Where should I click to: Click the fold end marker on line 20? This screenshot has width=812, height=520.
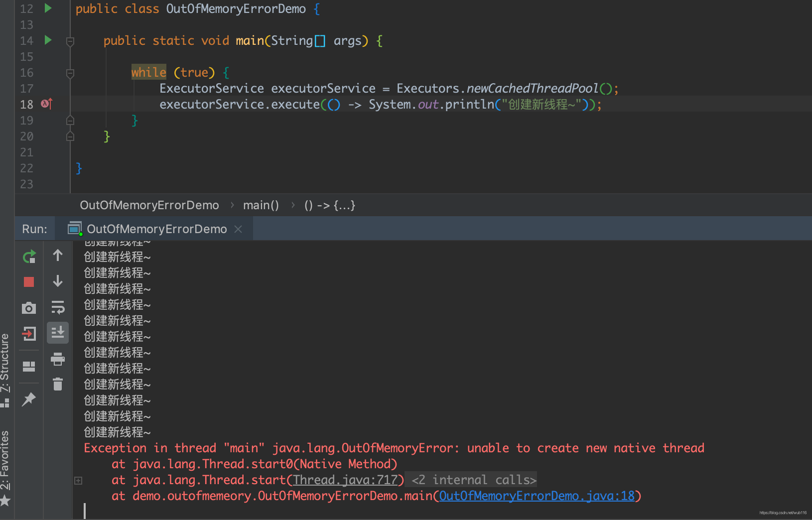pos(70,136)
